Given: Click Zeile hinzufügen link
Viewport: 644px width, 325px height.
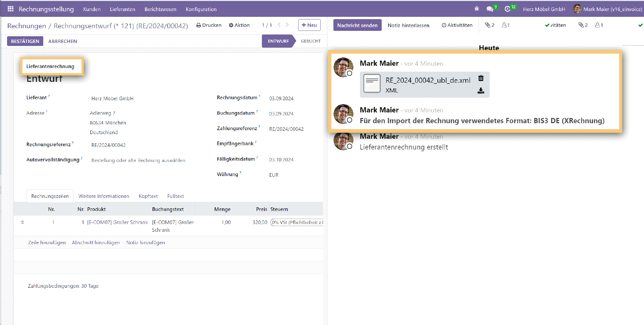Looking at the screenshot, I should click(x=47, y=242).
